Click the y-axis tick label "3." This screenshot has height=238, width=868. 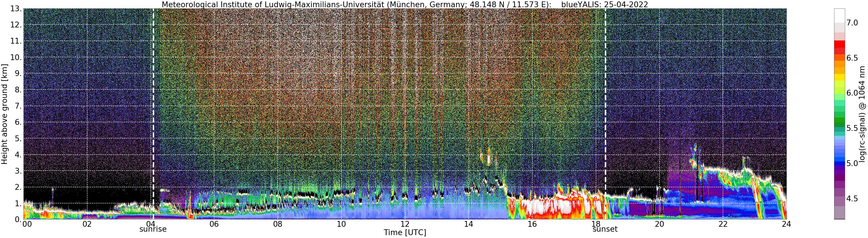18,171
